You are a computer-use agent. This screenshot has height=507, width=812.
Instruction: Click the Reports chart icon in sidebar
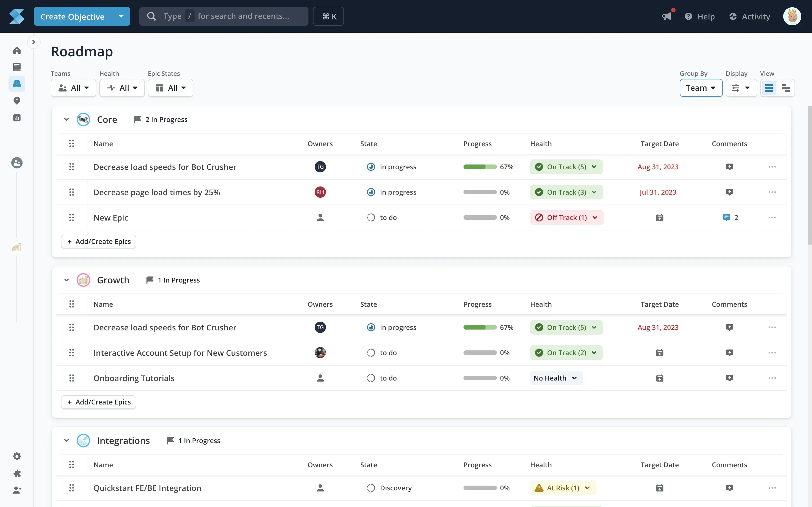17,118
